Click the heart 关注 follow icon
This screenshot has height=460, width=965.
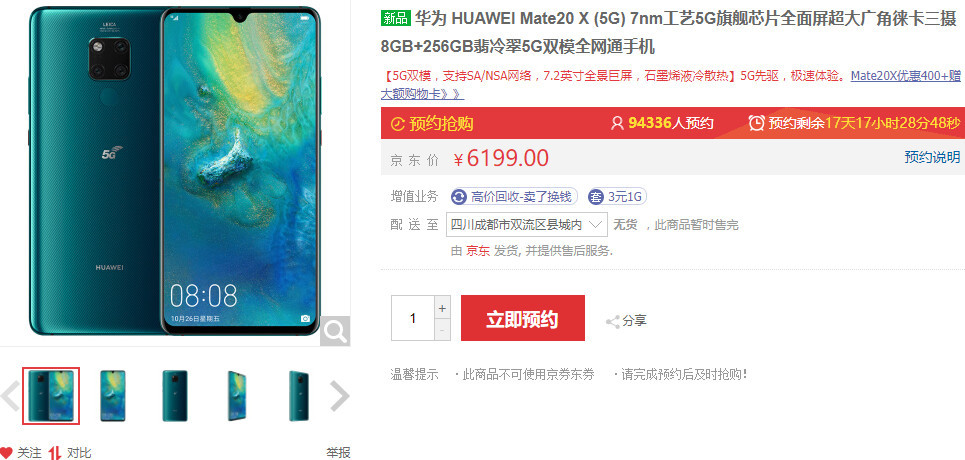point(6,453)
